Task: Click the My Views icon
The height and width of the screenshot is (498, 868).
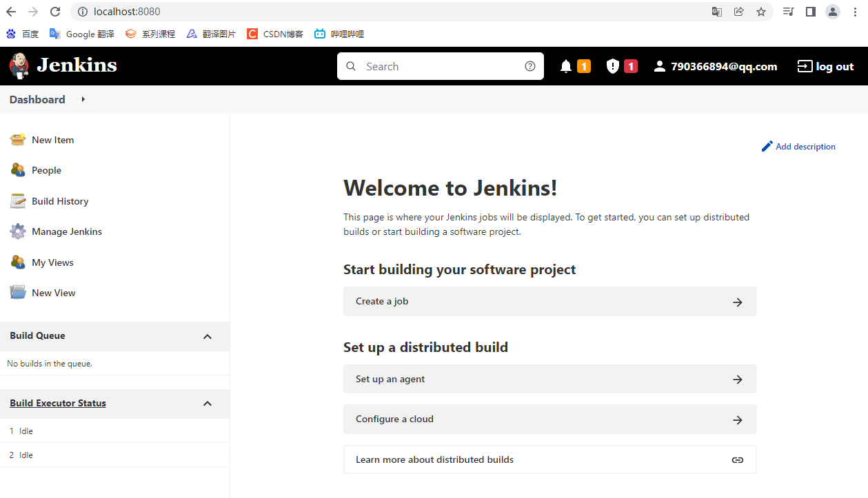Action: (x=18, y=262)
